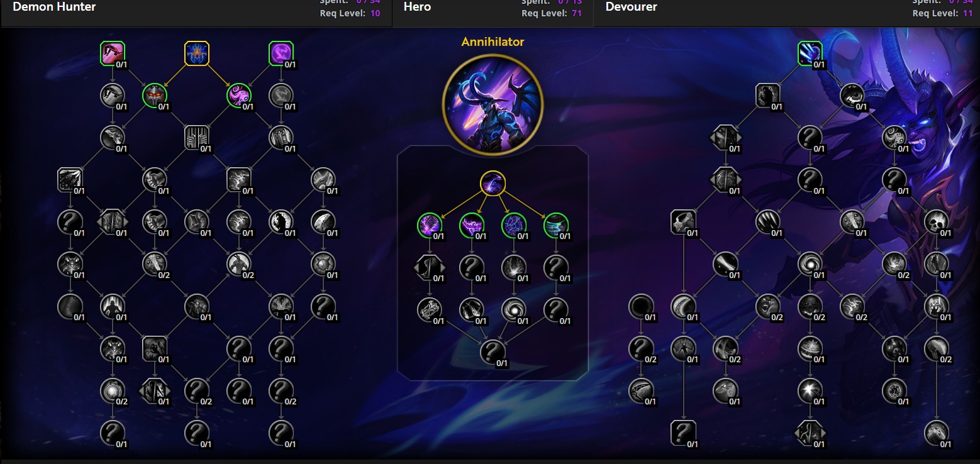Click the claw slash Devourer talent
The image size is (980, 464).
coord(768,222)
